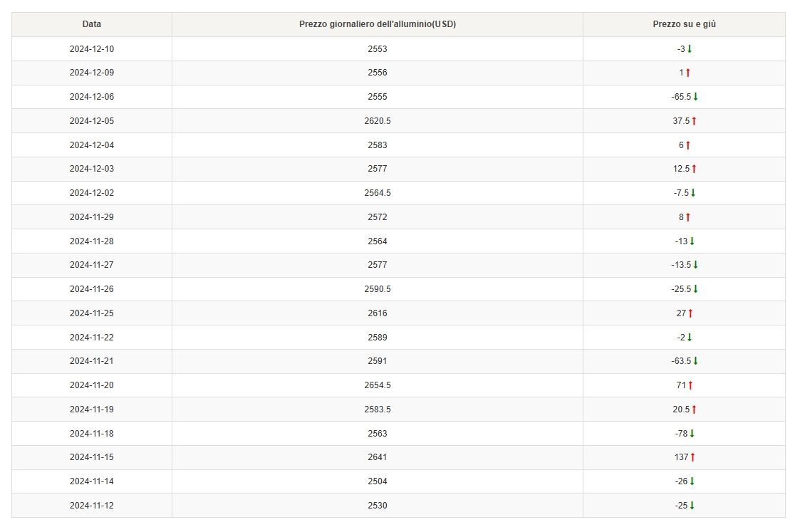The height and width of the screenshot is (532, 795).
Task: Click the green down arrow beside -3
Action: coord(690,48)
